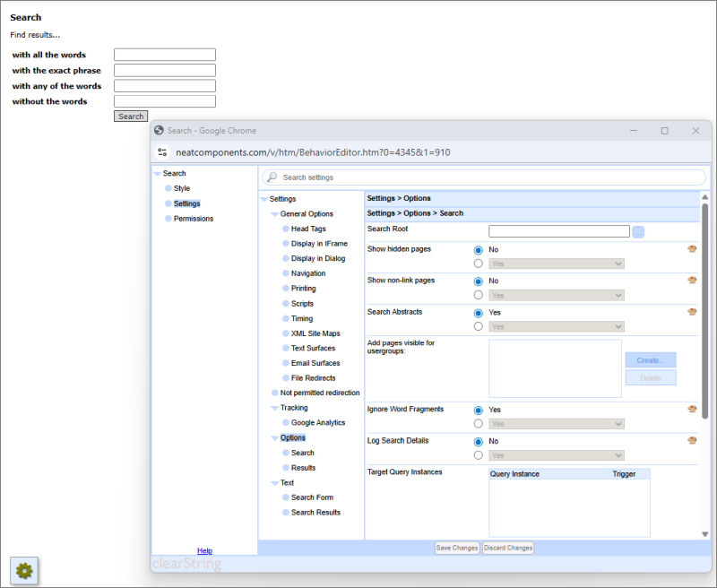Image resolution: width=717 pixels, height=588 pixels.
Task: Click the Search Root browse ellipsis button
Action: click(x=638, y=231)
